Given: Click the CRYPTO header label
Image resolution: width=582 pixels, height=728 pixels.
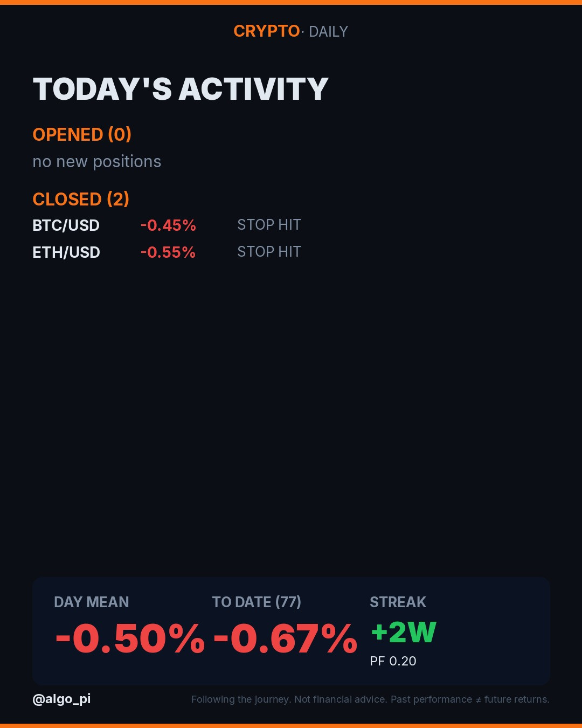Looking at the screenshot, I should [x=266, y=31].
